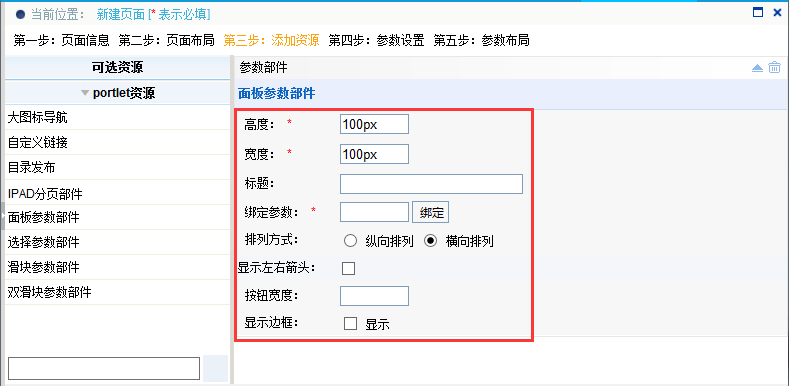The width and height of the screenshot is (789, 386).
Task: Toggle 显示边框 checkbox
Action: coord(350,324)
